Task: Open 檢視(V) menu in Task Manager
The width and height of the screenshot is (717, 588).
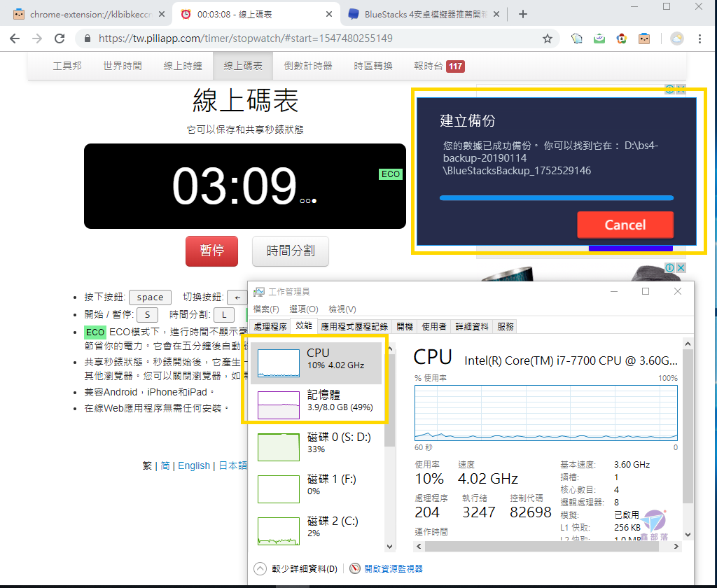Action: coord(342,309)
